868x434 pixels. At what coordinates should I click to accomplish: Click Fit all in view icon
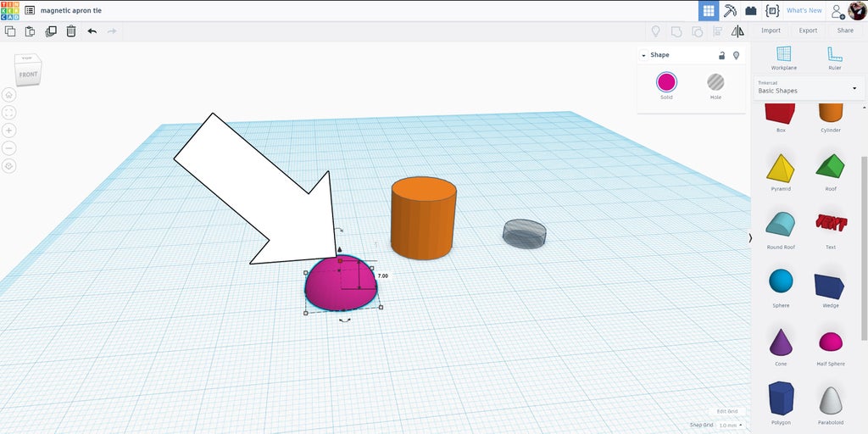click(x=8, y=113)
